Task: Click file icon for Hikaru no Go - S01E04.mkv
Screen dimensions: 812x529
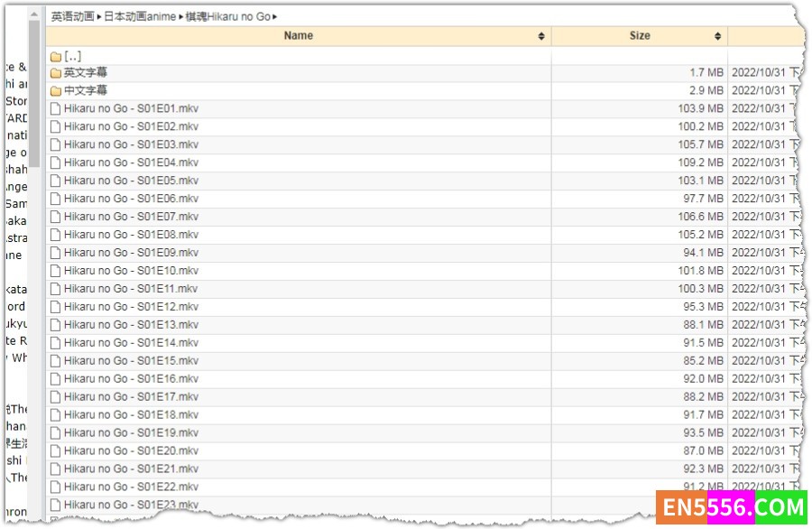Action: pos(55,162)
